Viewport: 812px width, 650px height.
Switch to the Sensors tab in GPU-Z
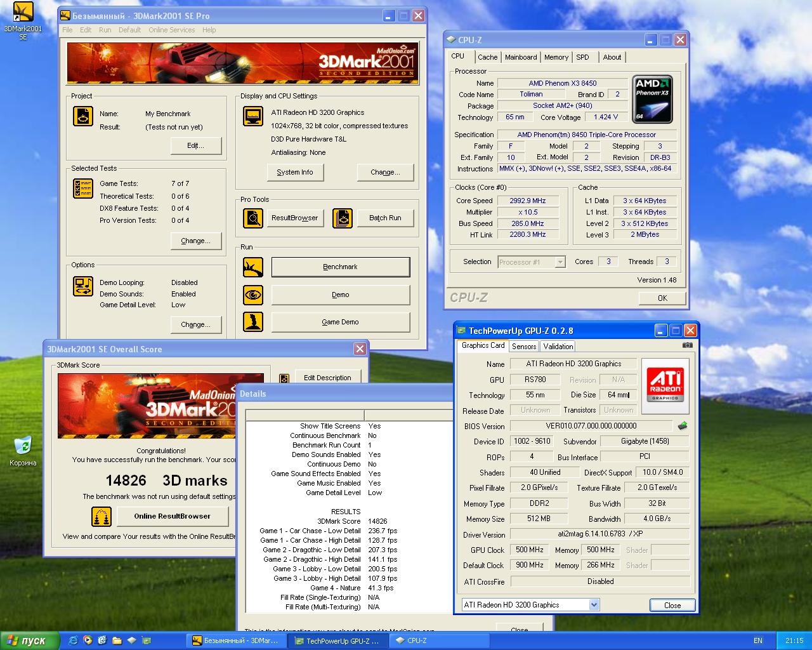coord(524,346)
